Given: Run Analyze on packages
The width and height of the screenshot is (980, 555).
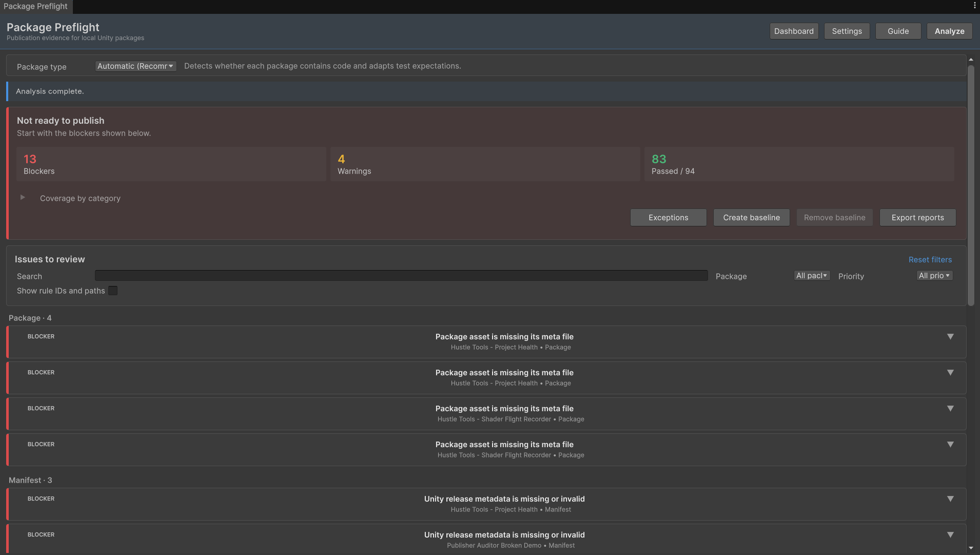Looking at the screenshot, I should [949, 31].
